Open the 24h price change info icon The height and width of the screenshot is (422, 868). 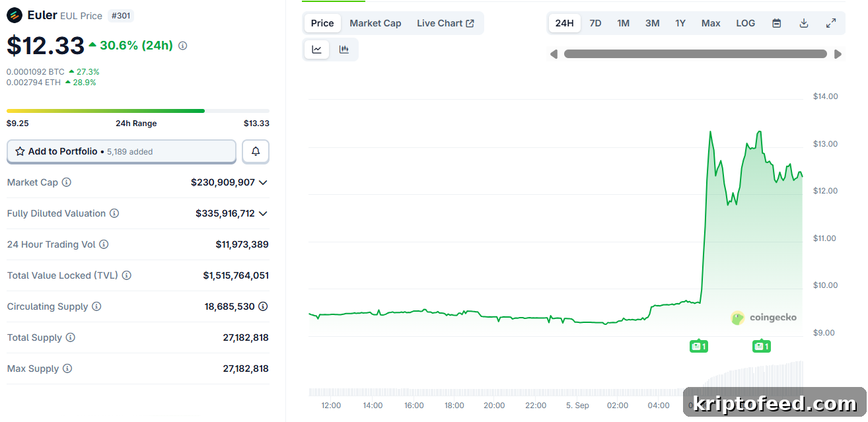point(183,46)
